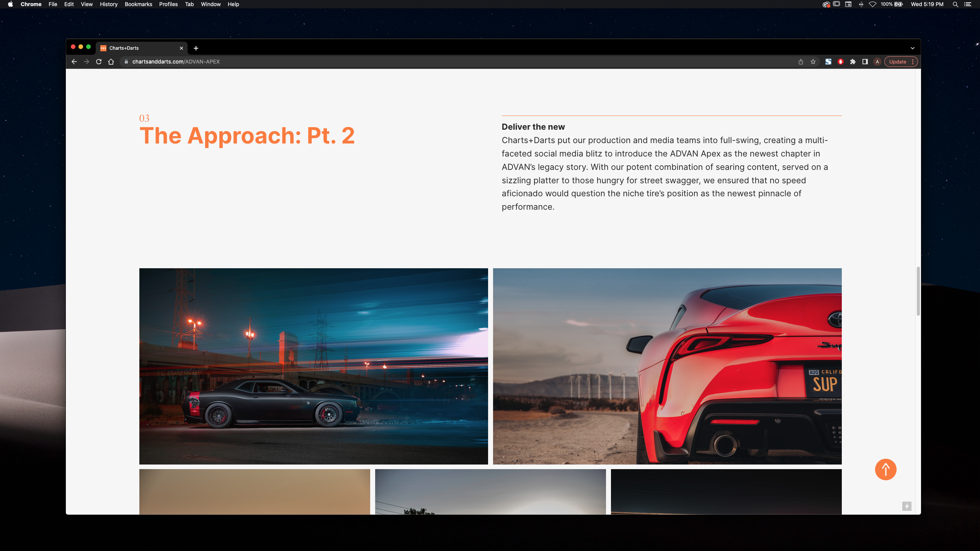Click the display mirroring menu bar icon
The width and height of the screenshot is (980, 551).
(x=836, y=4)
